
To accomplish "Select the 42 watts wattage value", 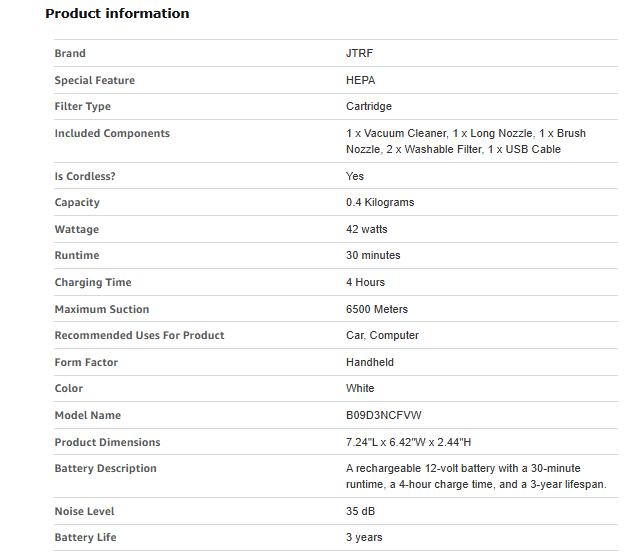I will 367,229.
